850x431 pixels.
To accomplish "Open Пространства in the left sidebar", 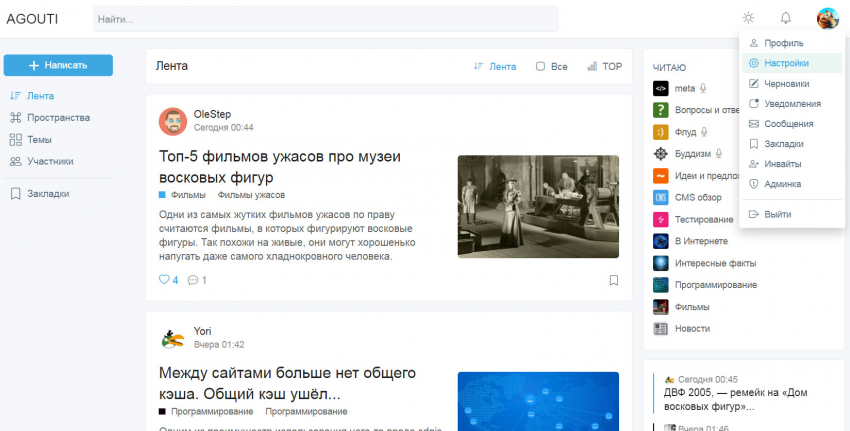I will 50,118.
